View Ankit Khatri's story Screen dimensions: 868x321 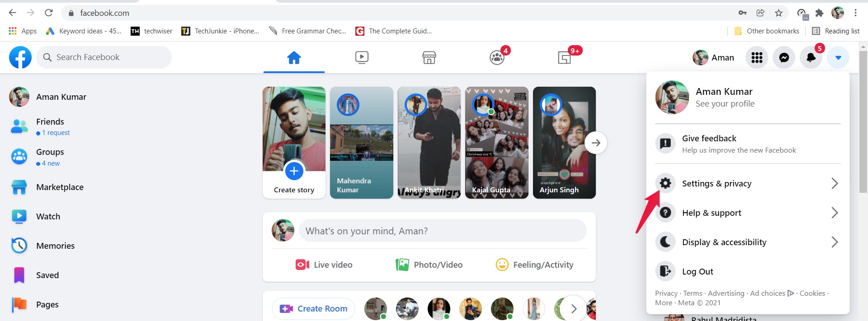429,143
